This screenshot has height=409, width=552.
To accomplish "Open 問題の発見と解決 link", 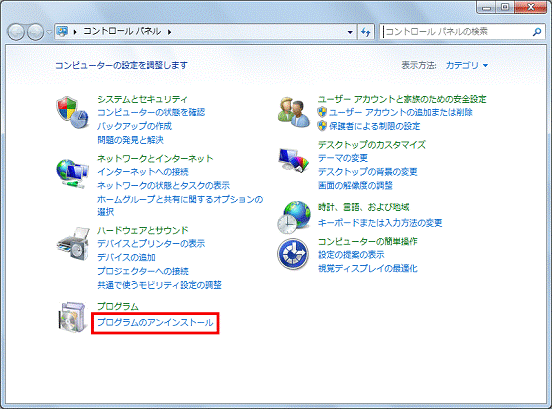I will point(131,140).
